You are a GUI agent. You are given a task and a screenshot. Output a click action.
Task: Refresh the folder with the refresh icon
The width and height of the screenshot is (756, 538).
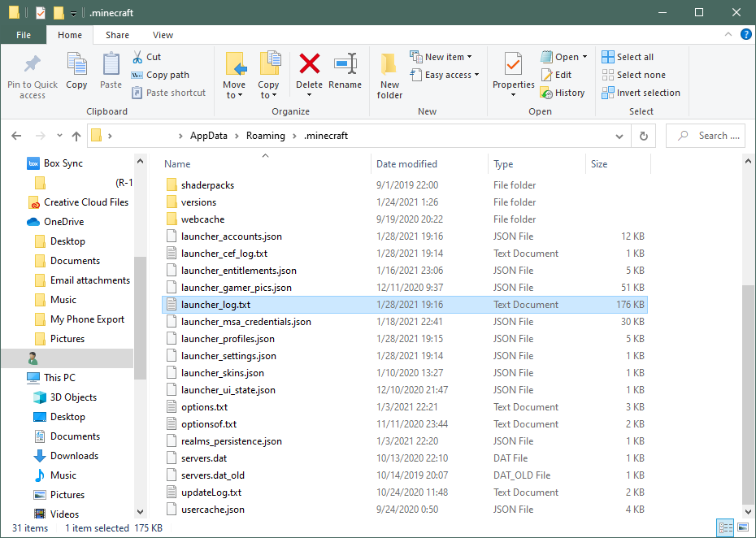pos(642,136)
